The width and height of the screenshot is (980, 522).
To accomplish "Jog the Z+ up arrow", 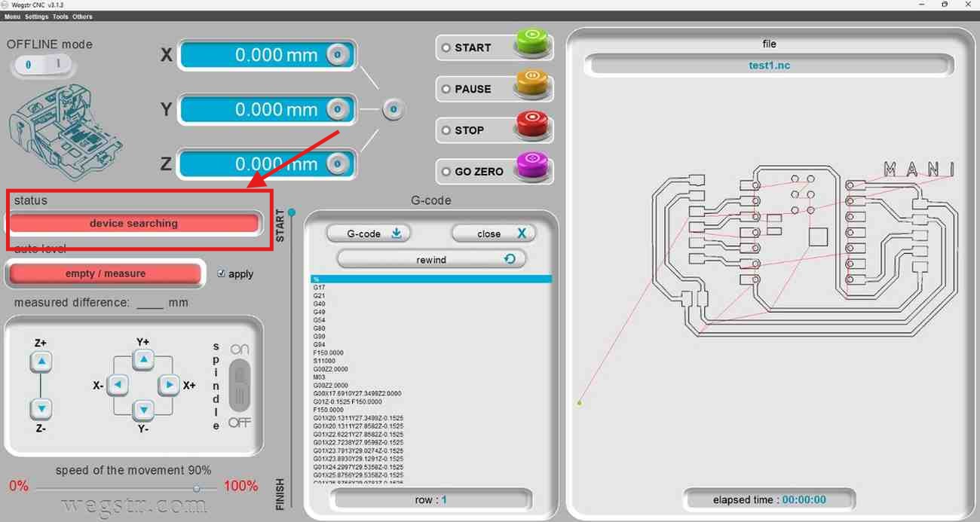I will click(42, 362).
